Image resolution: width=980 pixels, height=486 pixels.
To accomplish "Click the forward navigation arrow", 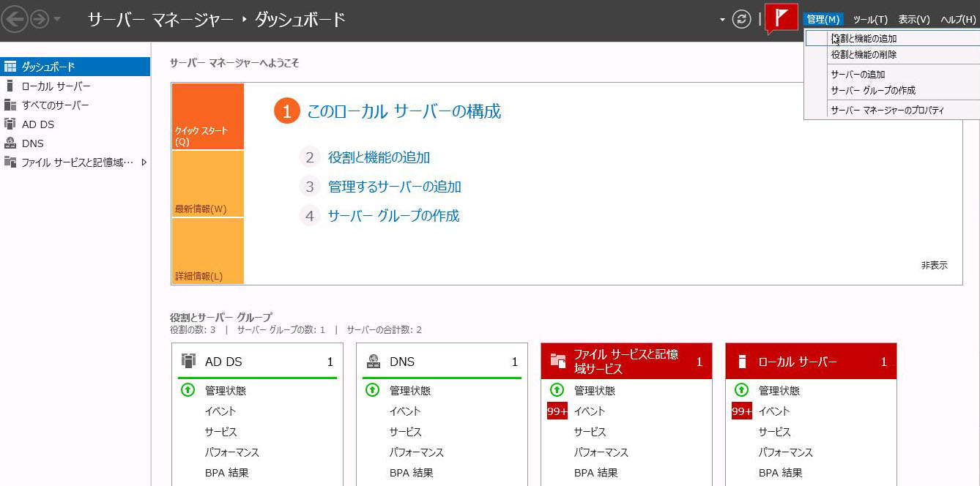I will point(39,20).
